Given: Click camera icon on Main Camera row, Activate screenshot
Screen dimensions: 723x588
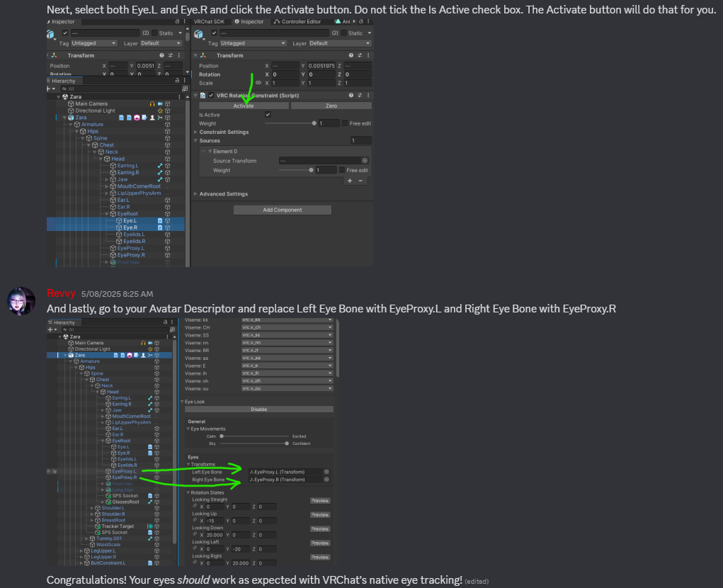Looking at the screenshot, I should click(x=160, y=103).
